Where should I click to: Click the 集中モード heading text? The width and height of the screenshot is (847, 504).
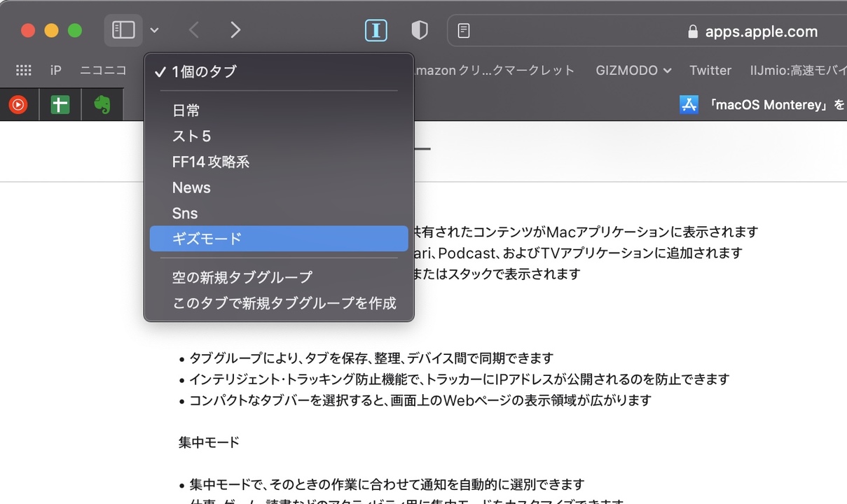pyautogui.click(x=209, y=442)
